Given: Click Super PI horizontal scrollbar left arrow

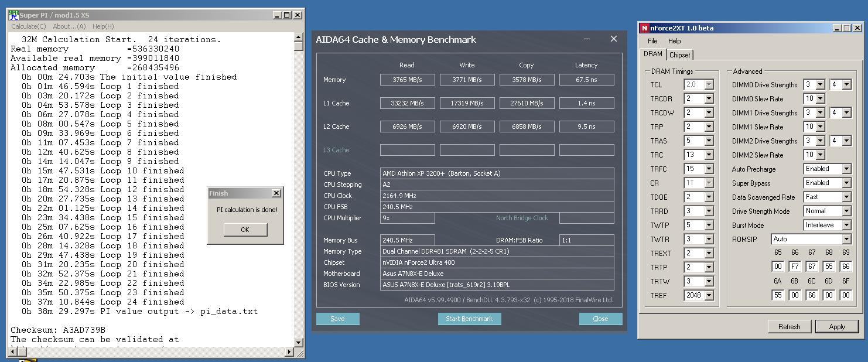Looking at the screenshot, I should [x=13, y=351].
